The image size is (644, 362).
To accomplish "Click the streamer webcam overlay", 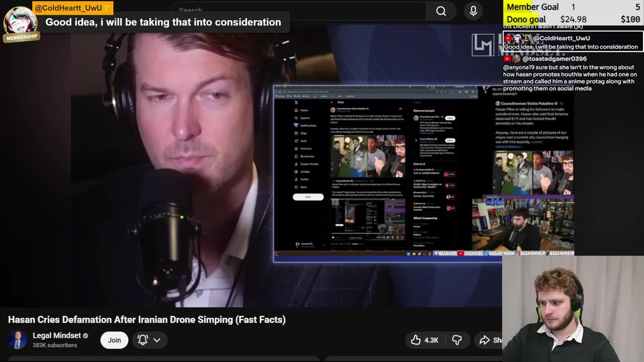I will pos(573,309).
